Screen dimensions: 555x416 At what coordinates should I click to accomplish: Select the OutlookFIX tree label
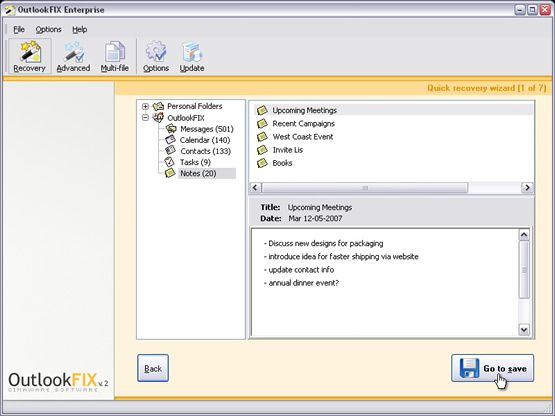186,118
